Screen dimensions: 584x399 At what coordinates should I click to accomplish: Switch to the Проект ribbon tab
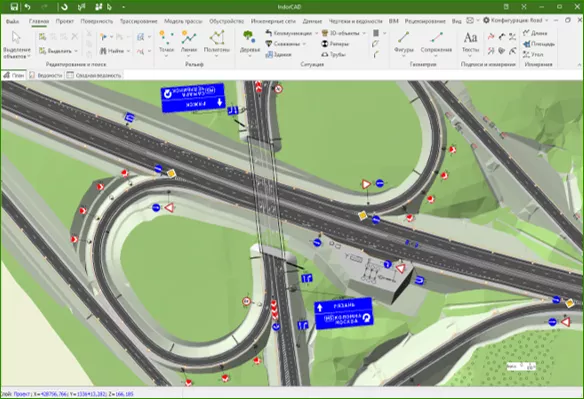[x=64, y=21]
